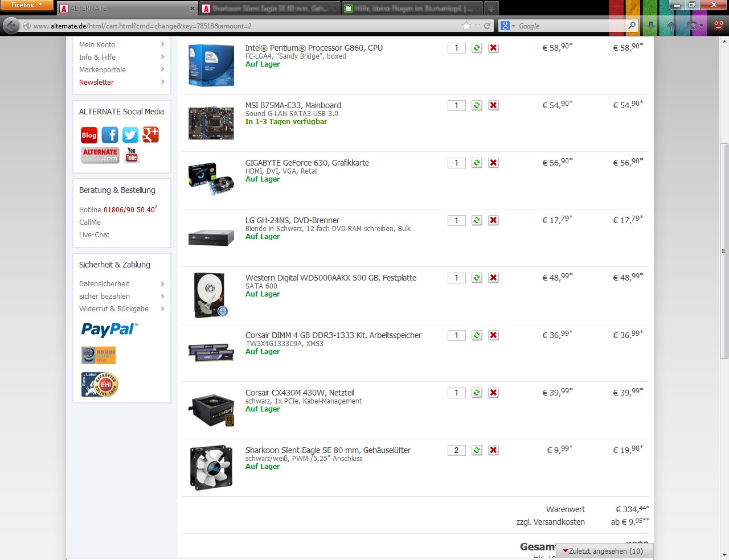Screen dimensions: 729x560
Task: Open MSI mainboard product thumbnail
Action: (x=211, y=122)
